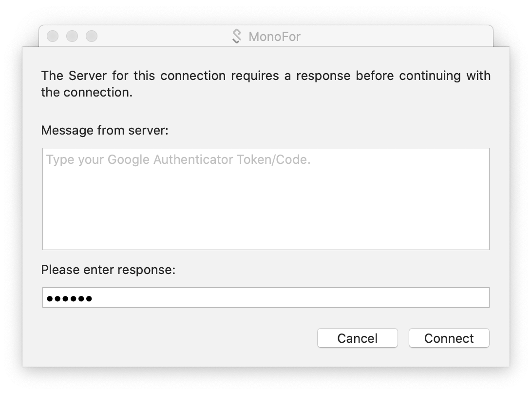
Task: Click the 'Please enter response:' label
Action: pos(108,270)
